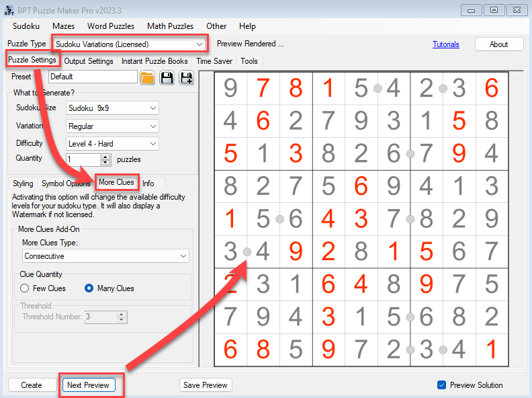The width and height of the screenshot is (532, 398).
Task: Click the Save Preview button
Action: click(x=206, y=385)
